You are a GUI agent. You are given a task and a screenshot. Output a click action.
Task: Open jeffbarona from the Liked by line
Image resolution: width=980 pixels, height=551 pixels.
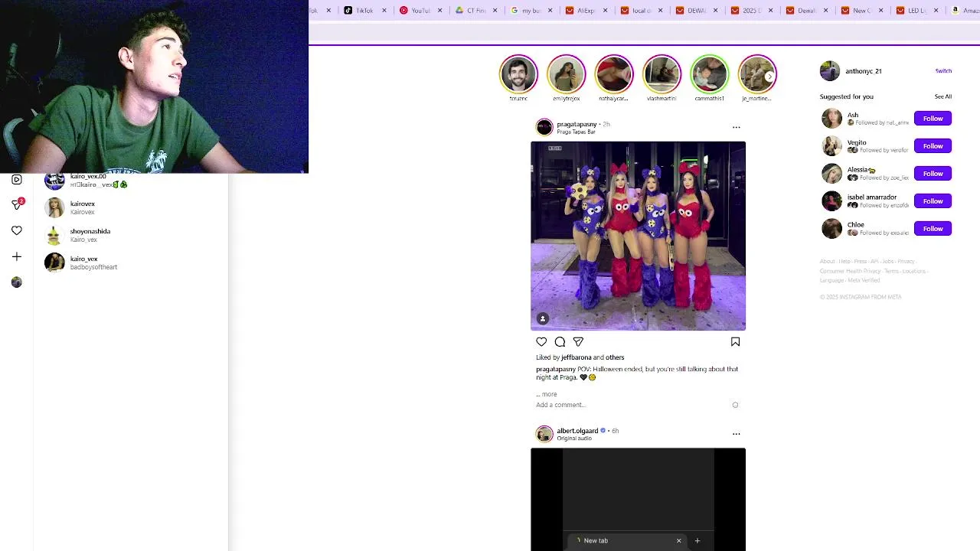click(x=576, y=357)
